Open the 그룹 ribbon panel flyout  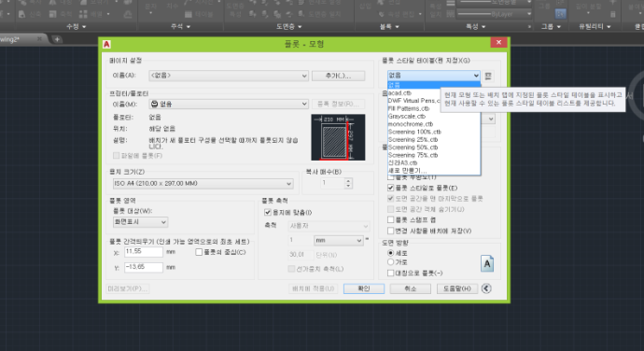click(x=552, y=26)
